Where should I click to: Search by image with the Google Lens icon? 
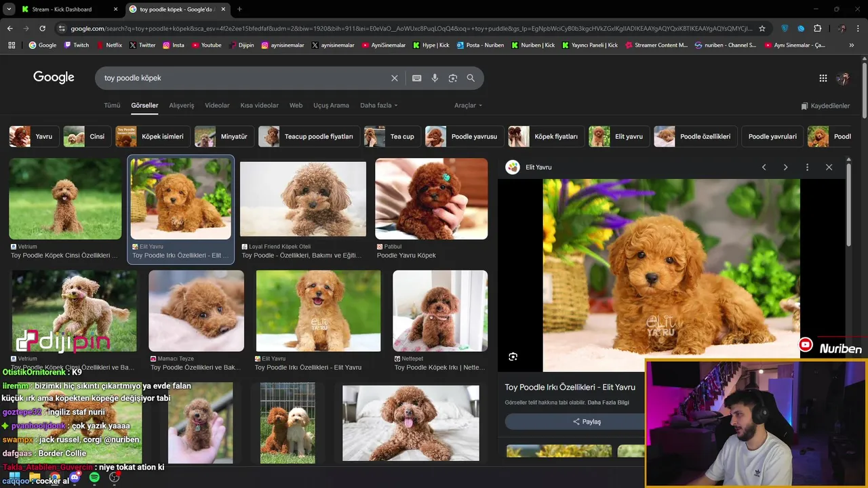[453, 78]
